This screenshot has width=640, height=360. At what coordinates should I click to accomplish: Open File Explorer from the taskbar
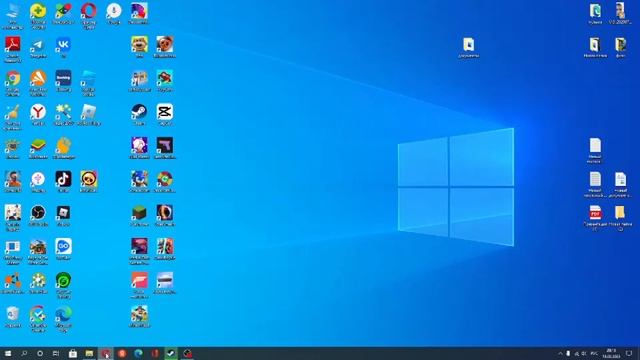[x=89, y=353]
